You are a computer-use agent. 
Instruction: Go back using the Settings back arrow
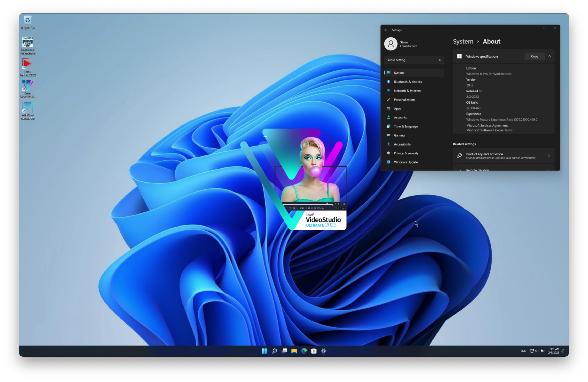point(386,30)
